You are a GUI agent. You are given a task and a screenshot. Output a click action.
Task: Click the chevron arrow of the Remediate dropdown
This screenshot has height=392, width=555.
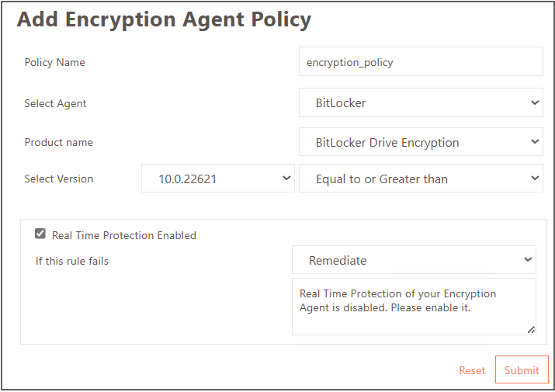(x=528, y=260)
